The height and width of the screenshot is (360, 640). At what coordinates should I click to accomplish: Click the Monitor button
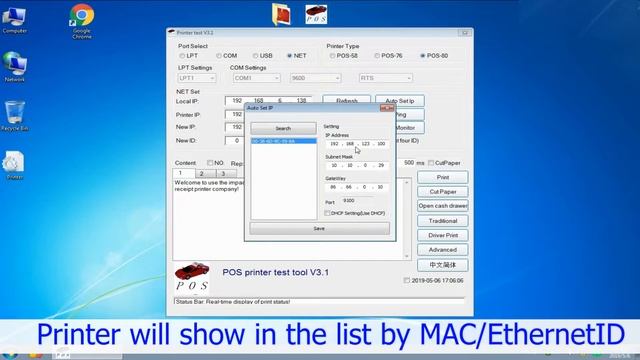click(x=410, y=128)
